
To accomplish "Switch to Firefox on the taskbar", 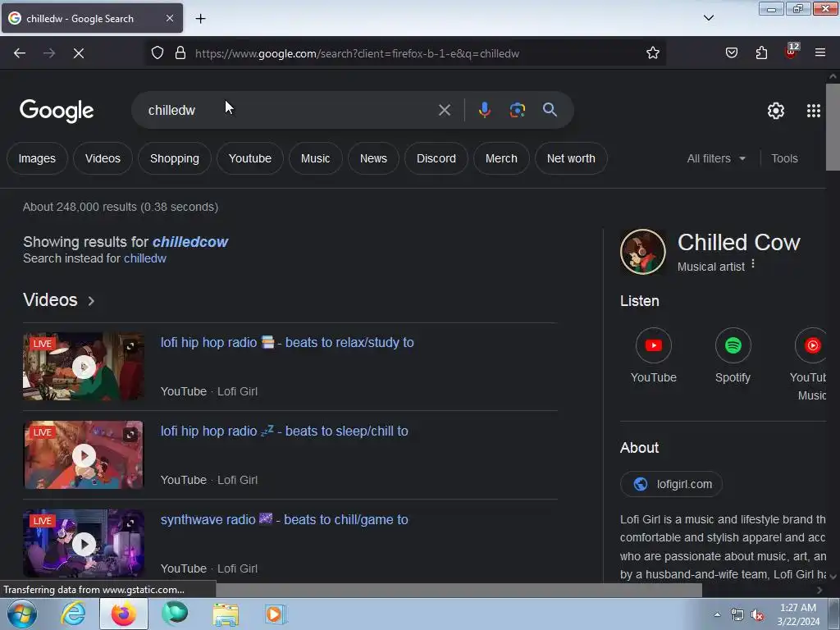I will pyautogui.click(x=123, y=614).
